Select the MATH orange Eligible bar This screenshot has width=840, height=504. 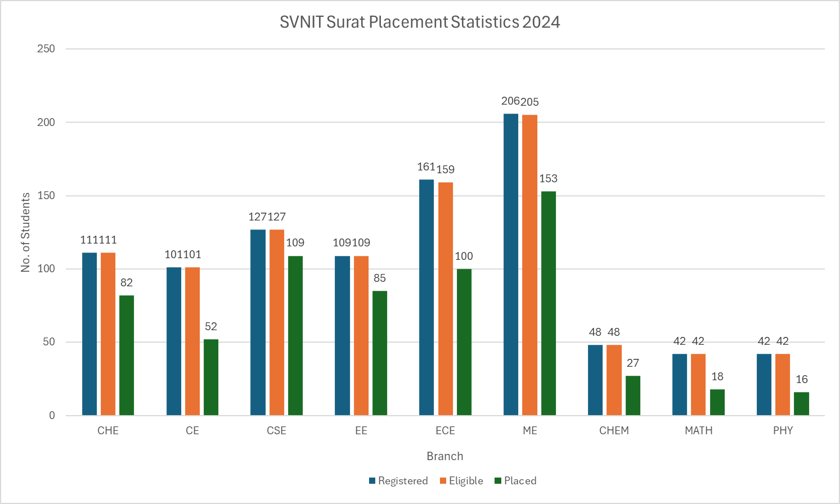(x=698, y=385)
